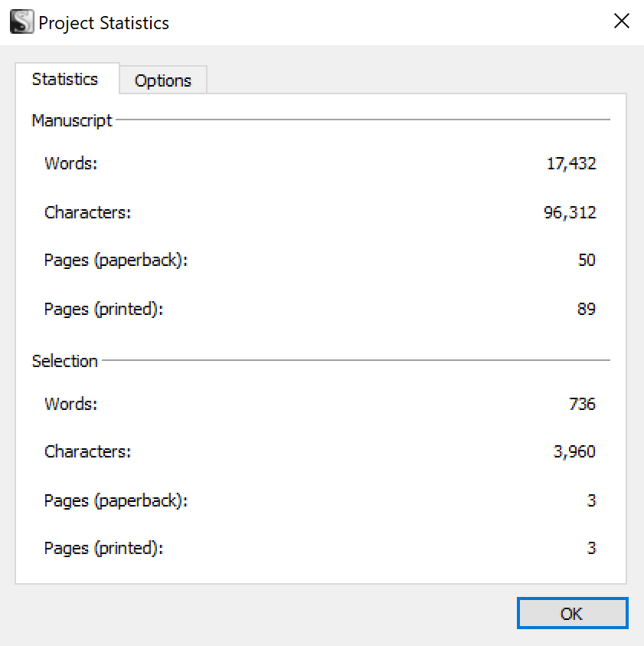
Task: Click manuscript word count 17,432
Action: point(571,163)
